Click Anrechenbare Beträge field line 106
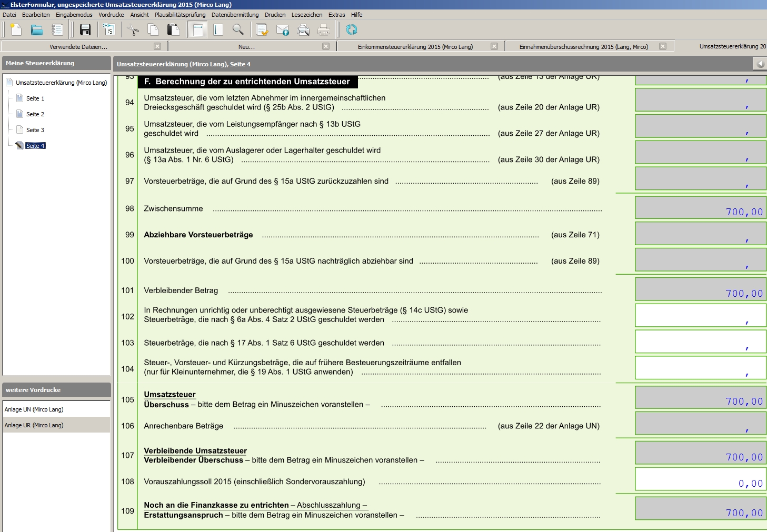 pyautogui.click(x=701, y=424)
